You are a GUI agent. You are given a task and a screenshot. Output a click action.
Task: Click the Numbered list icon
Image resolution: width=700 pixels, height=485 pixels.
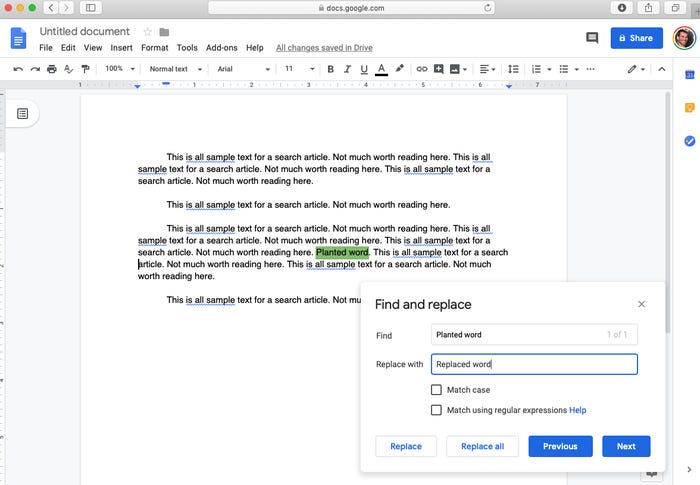pyautogui.click(x=536, y=69)
